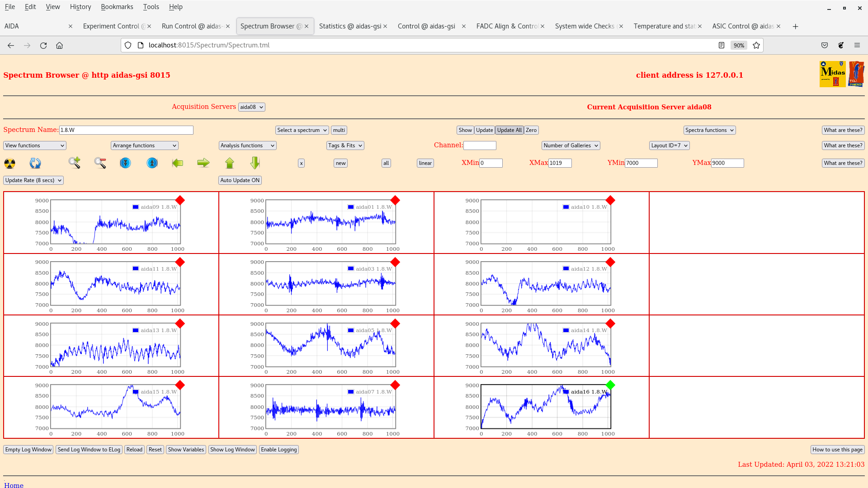Click the multi button
This screenshot has height=488, width=868.
pos(339,130)
